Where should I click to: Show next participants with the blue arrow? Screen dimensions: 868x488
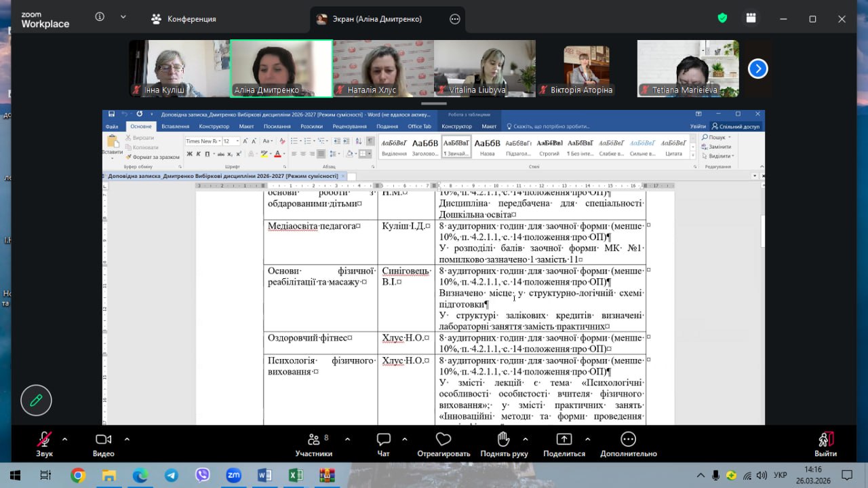(x=757, y=69)
